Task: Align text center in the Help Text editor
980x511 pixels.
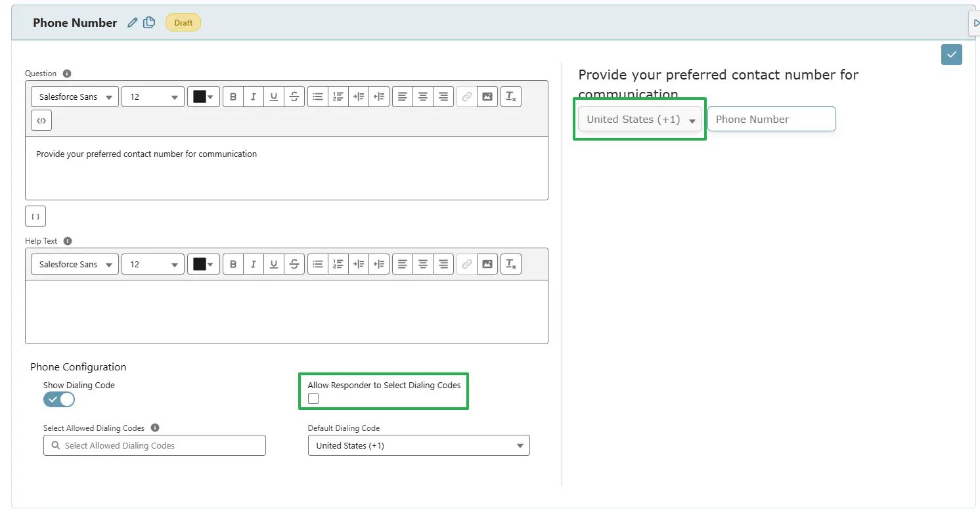Action: [423, 264]
